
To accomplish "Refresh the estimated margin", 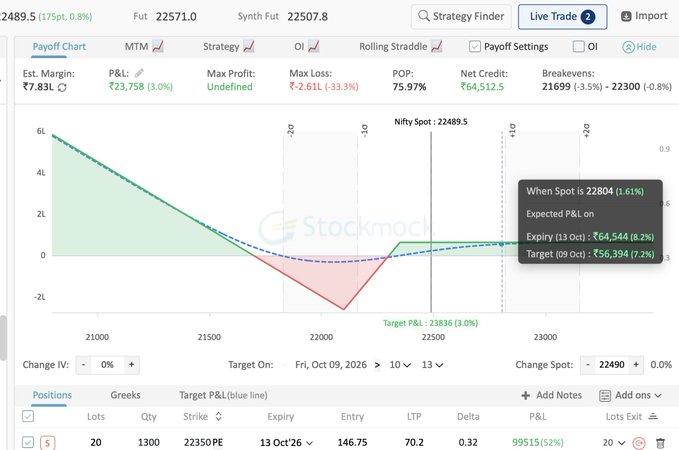I will click(62, 87).
